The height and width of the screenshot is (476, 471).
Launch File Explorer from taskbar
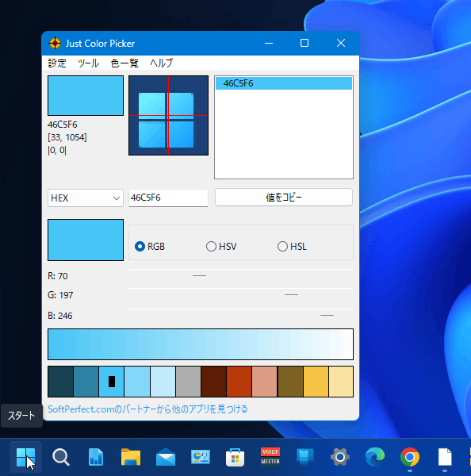point(131,457)
